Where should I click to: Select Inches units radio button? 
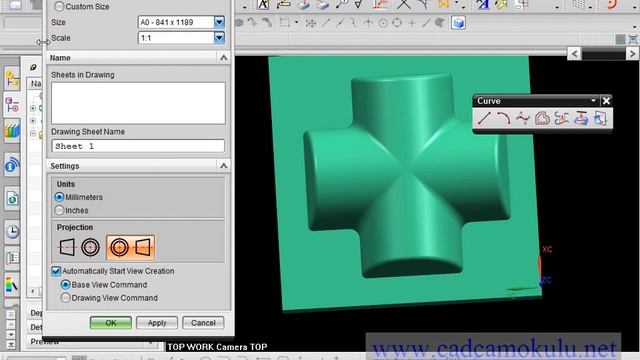coord(59,210)
